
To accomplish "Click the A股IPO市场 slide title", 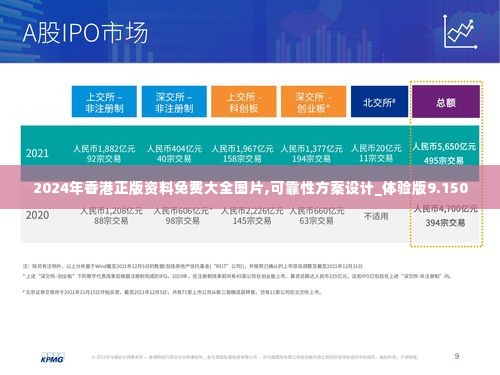I will pyautogui.click(x=85, y=33).
